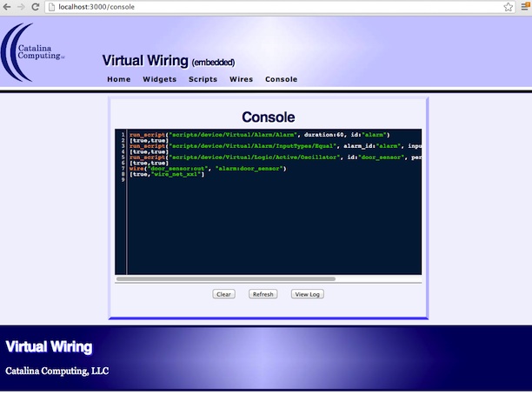Click the Virtual Wiring (embedded) header title
The width and height of the screenshot is (532, 395).
(169, 61)
